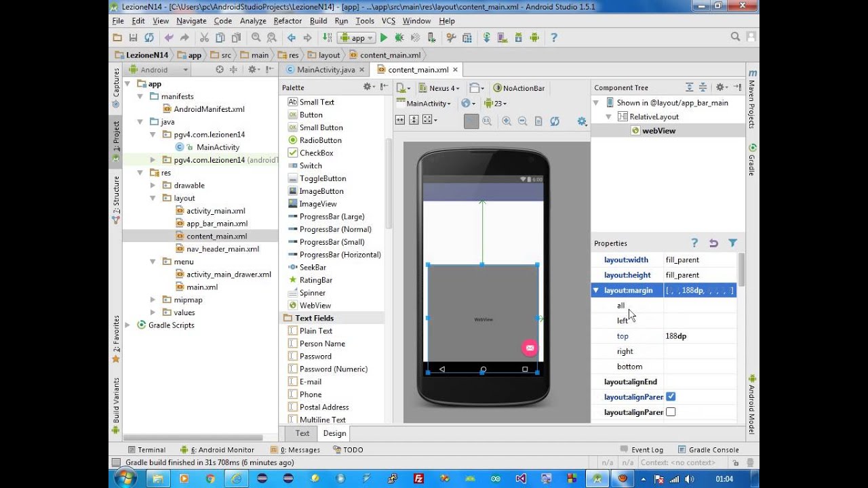Uncheck the checked layout:alignParent checkbox
Screen dimensions: 868x488
pos(671,396)
